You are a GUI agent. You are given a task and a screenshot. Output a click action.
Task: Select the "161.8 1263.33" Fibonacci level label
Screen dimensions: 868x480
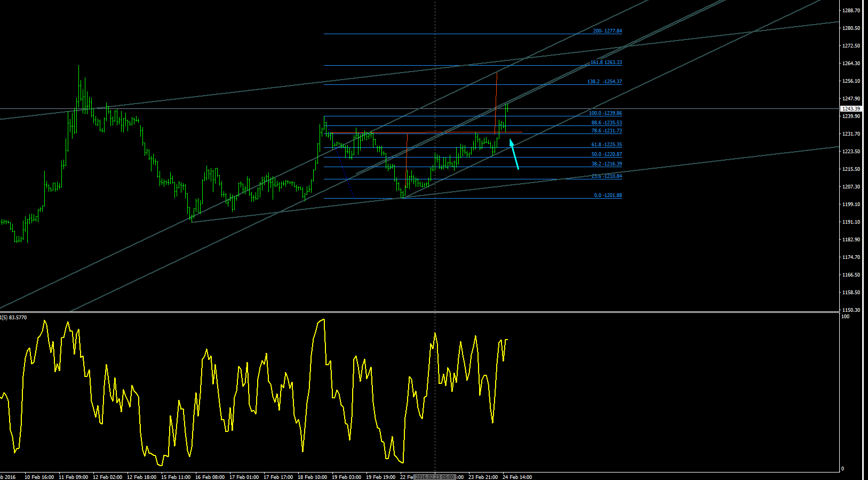pyautogui.click(x=606, y=62)
